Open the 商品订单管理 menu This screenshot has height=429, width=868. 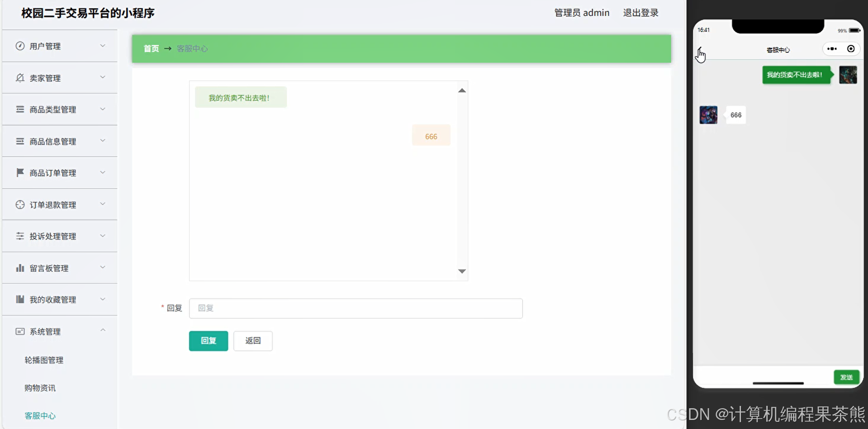pos(60,173)
